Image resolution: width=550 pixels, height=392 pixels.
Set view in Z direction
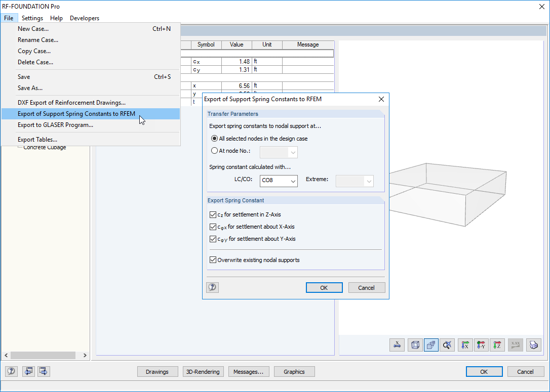pyautogui.click(x=497, y=345)
